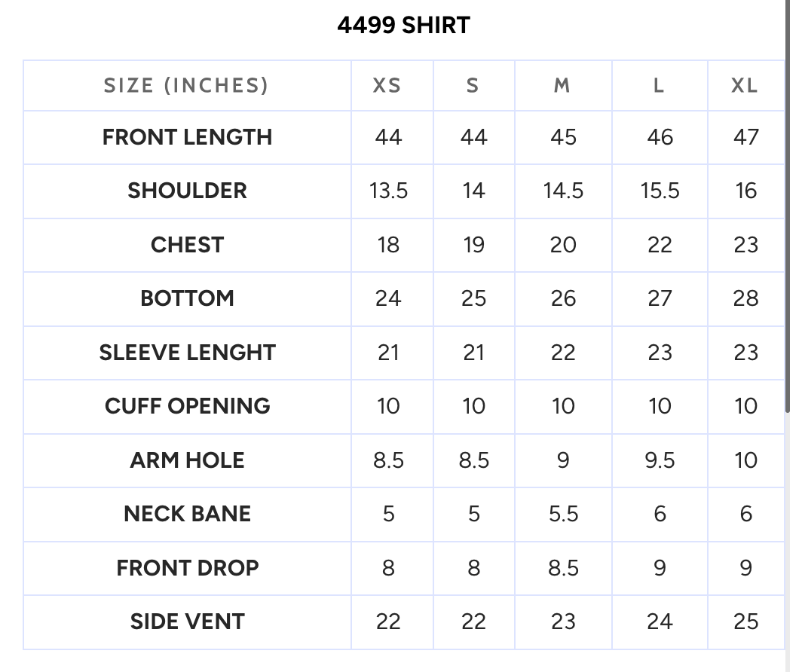The image size is (802, 672).
Task: Click the BOTTOM row label
Action: [187, 298]
